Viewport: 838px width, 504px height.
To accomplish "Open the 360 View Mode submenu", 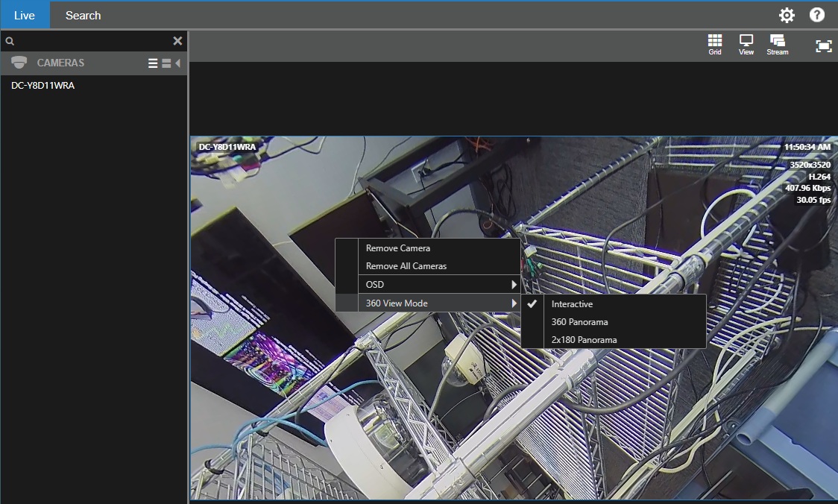I will pos(427,303).
